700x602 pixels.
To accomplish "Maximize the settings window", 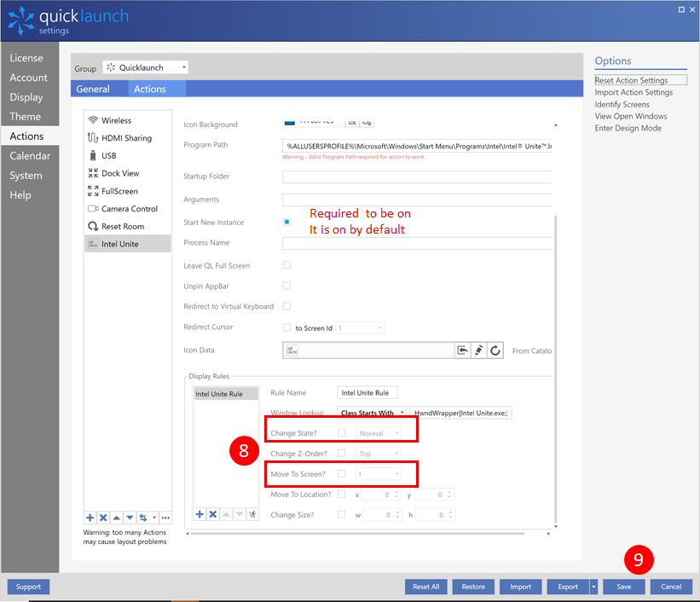I will (x=681, y=9).
